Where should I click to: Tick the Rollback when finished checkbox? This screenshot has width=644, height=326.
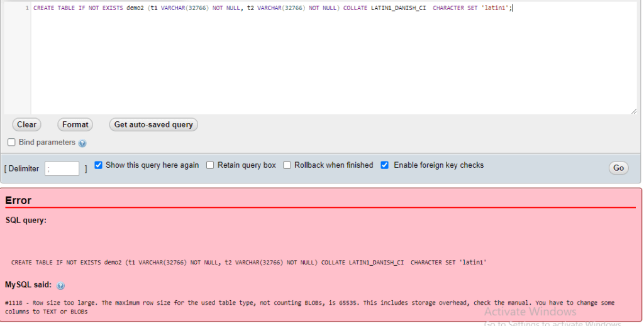[x=287, y=165]
